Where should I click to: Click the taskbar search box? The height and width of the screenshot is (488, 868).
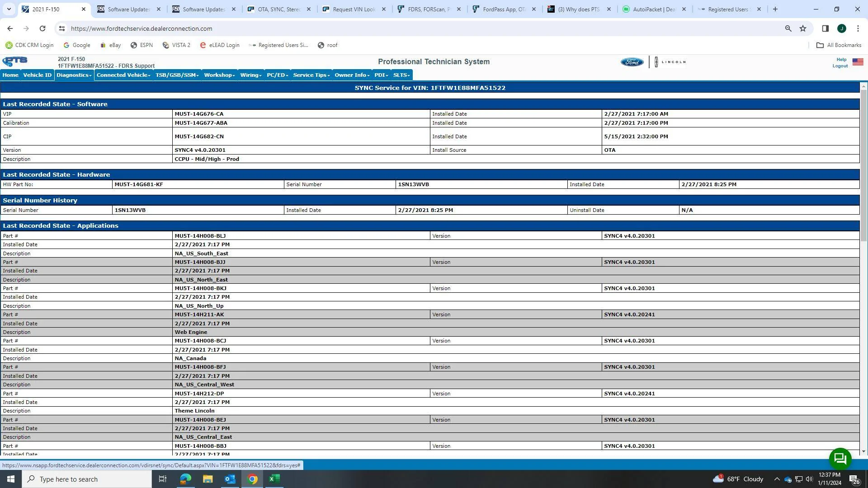tap(87, 479)
